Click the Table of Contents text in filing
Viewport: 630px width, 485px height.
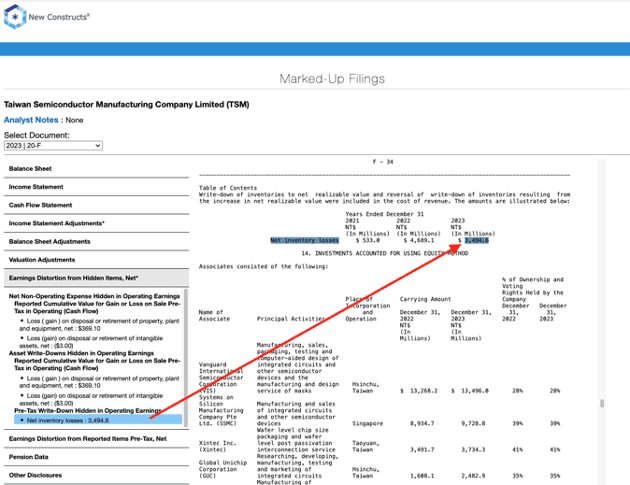pos(228,188)
